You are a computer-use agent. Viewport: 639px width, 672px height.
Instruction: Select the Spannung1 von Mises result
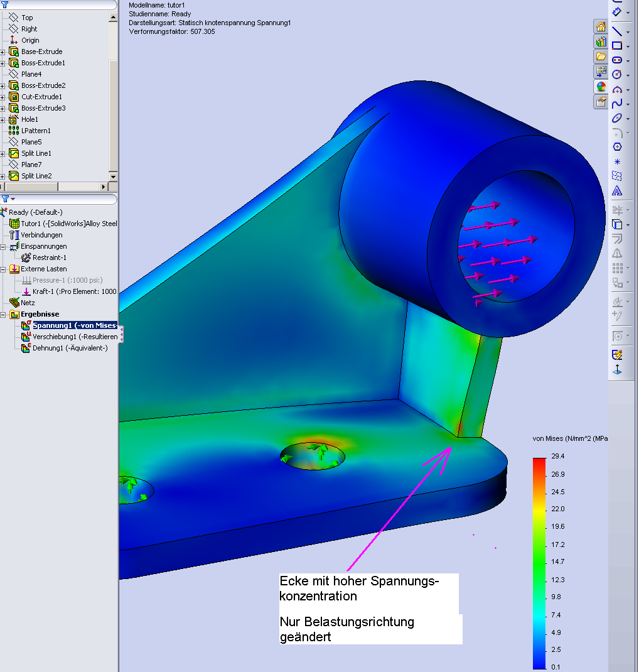pos(75,325)
